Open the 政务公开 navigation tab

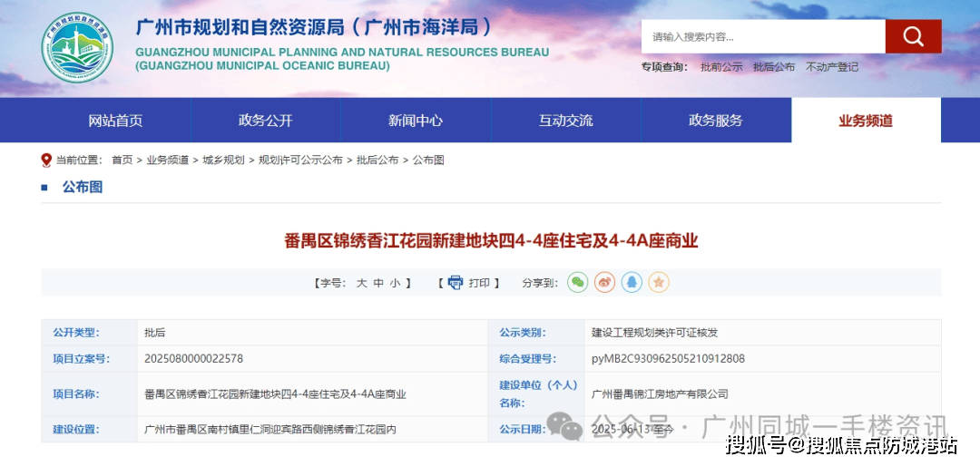[x=265, y=121]
